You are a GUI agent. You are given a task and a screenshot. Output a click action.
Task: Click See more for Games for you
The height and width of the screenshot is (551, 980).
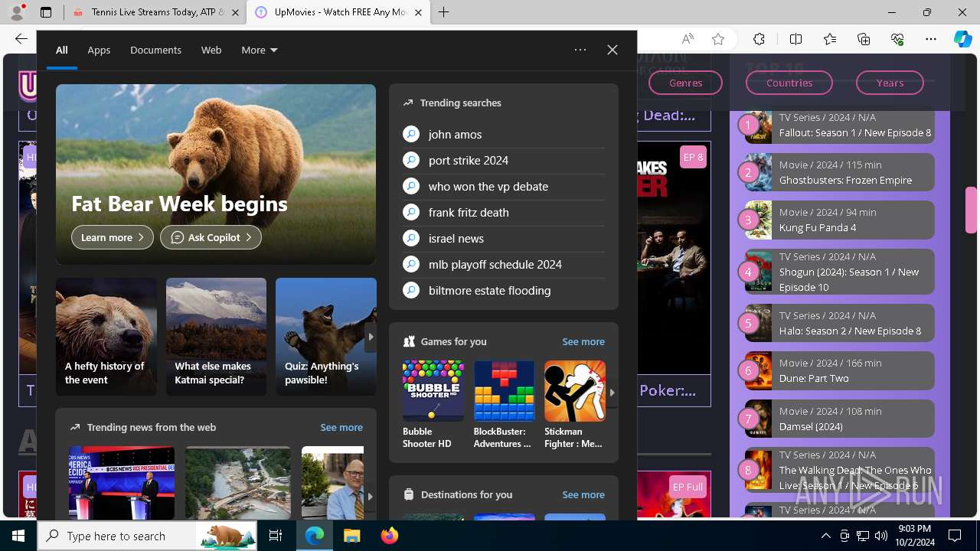click(583, 341)
